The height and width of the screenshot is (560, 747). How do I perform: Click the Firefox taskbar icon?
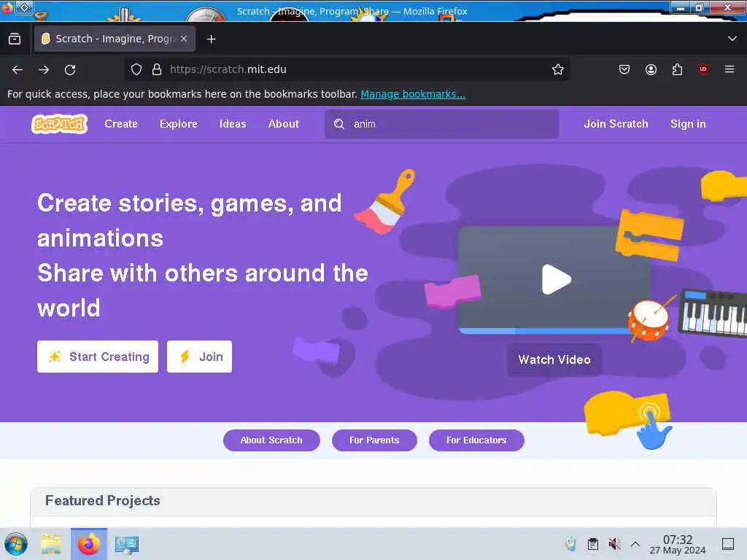click(89, 544)
